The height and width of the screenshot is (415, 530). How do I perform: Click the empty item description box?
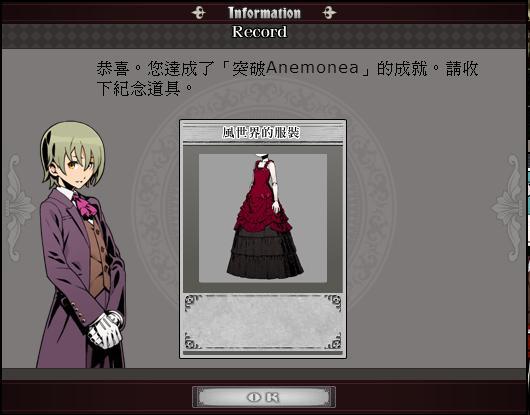click(x=263, y=322)
